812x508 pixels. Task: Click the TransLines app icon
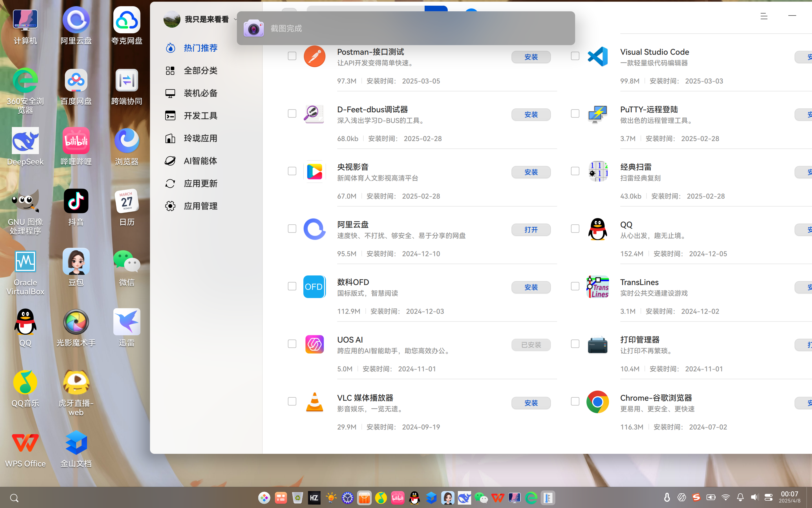pos(598,286)
